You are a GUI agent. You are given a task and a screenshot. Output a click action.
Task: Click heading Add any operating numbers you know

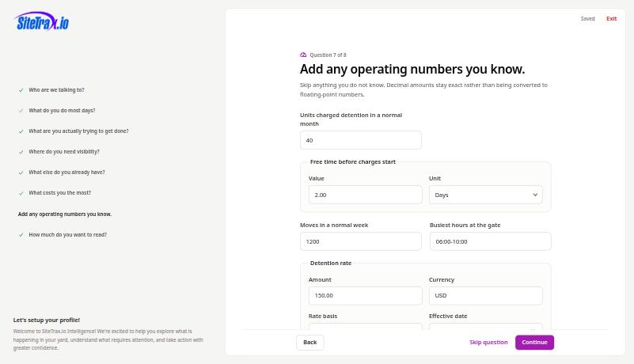[x=412, y=69]
